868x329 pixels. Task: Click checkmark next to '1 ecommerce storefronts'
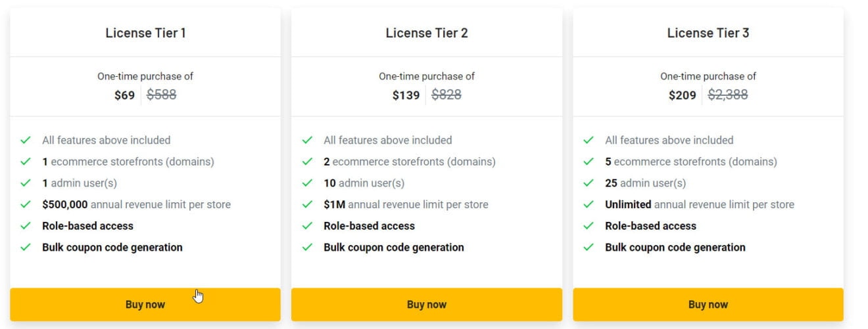coord(26,162)
